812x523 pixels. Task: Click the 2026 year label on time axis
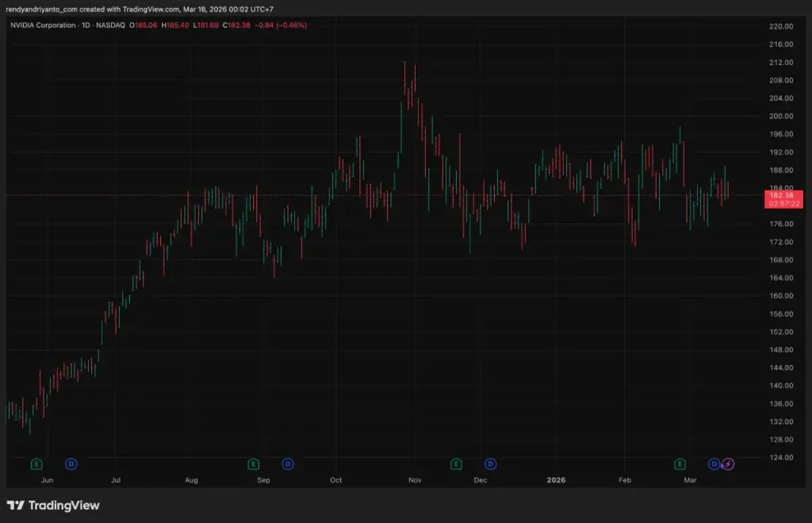555,480
